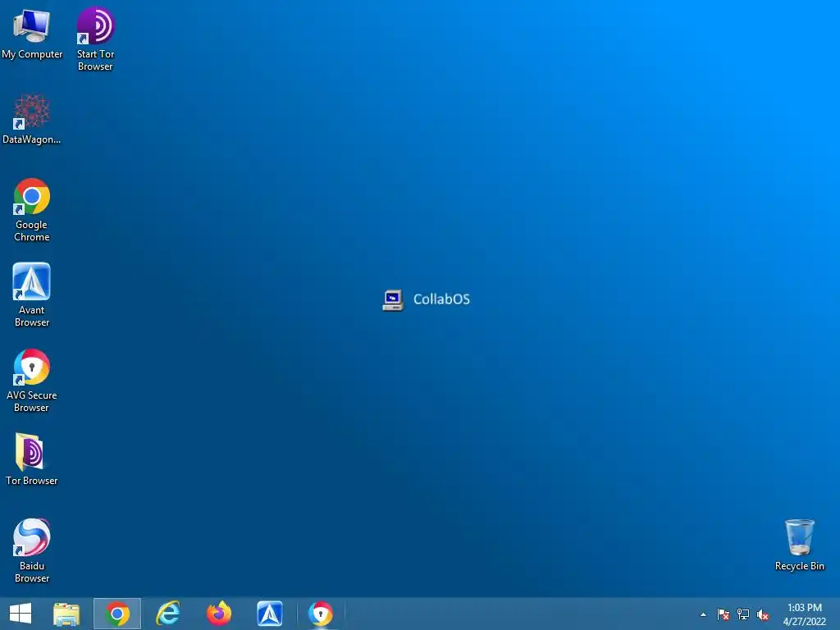Screen dimensions: 840x630
Task: Click the CollabOS computer icon in the center of the desktop
Action: tap(393, 300)
